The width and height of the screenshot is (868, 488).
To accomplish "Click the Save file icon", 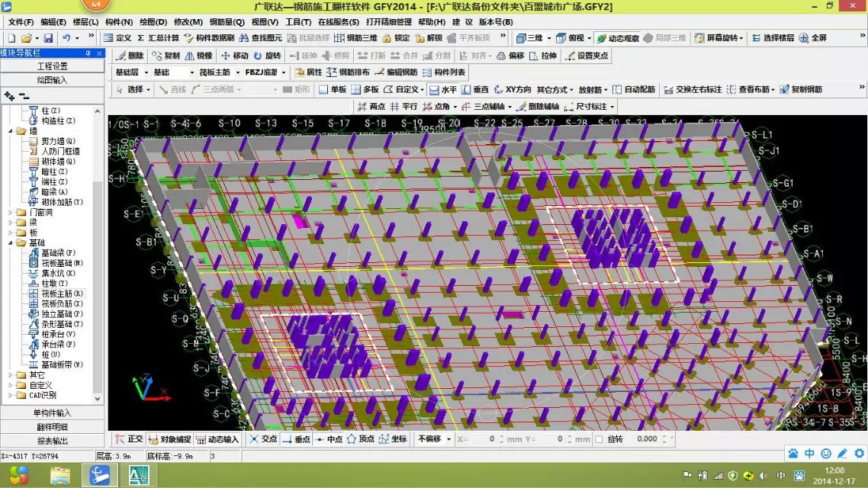I will coord(49,38).
